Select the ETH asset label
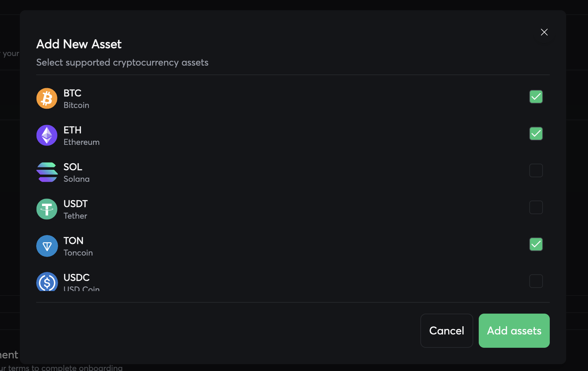 72,130
